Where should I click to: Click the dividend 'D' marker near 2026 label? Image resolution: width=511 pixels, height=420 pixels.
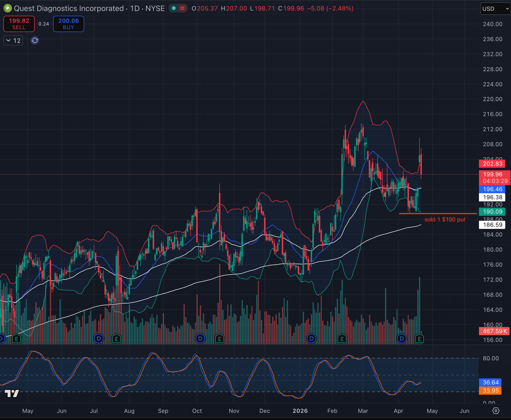pyautogui.click(x=312, y=339)
